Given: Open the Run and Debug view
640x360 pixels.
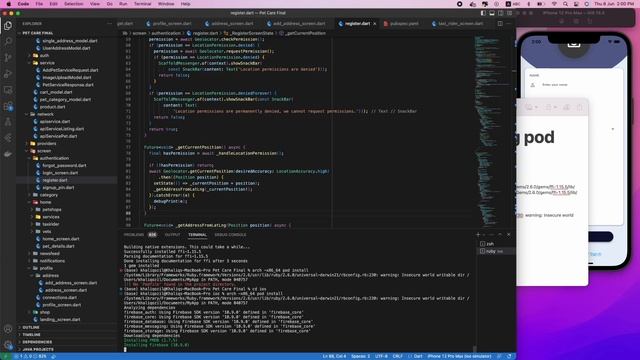Looking at the screenshot, I should [8, 74].
